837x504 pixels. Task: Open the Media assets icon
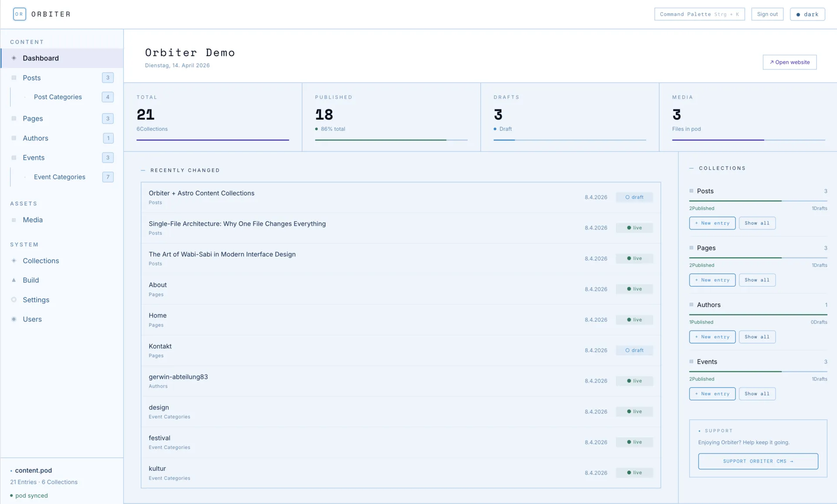(14, 220)
